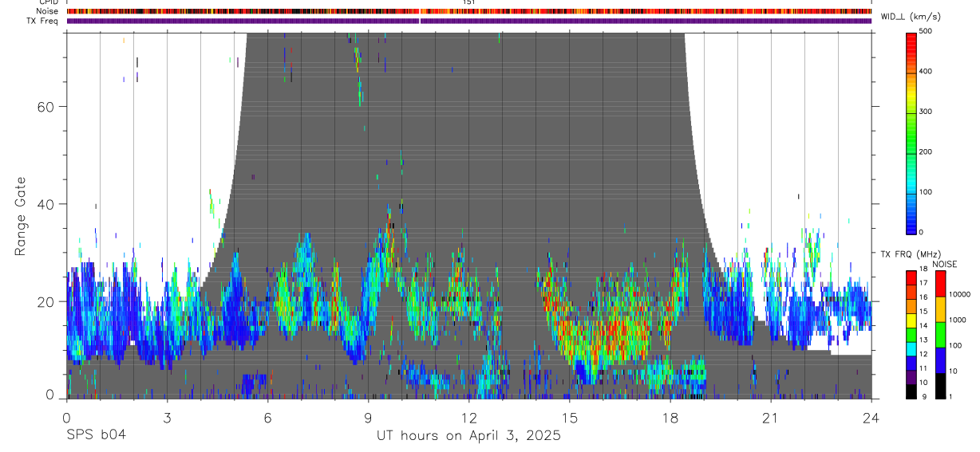
Task: Click the red top of the width colorbar
Action: [x=911, y=41]
